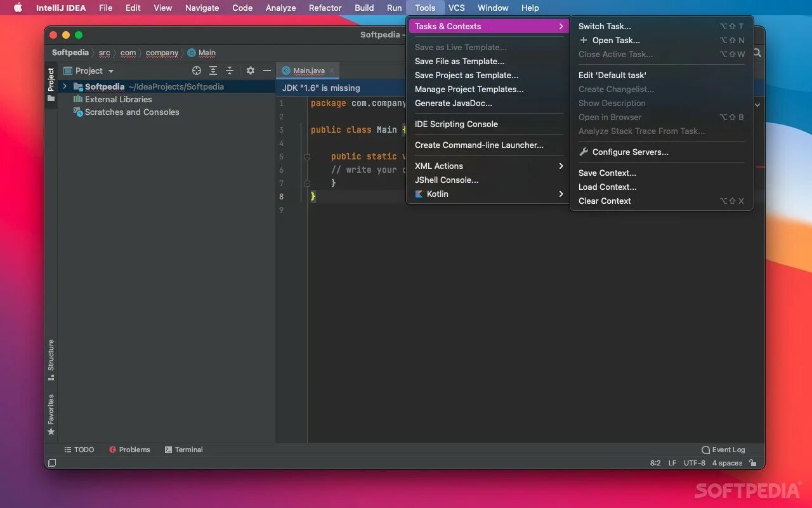Click the Kotlin logo icon in Tools menu
The height and width of the screenshot is (508, 812).
pyautogui.click(x=419, y=194)
